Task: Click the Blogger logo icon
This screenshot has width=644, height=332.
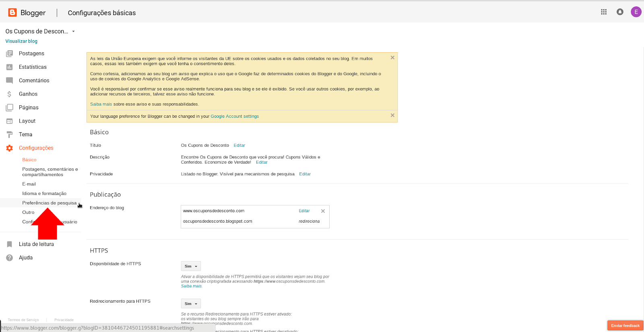Action: coord(12,12)
